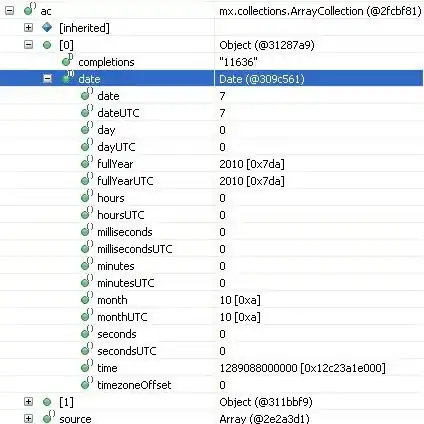Click value mx.collections.ArrayCollection (@2fcbf81)

click(320, 11)
